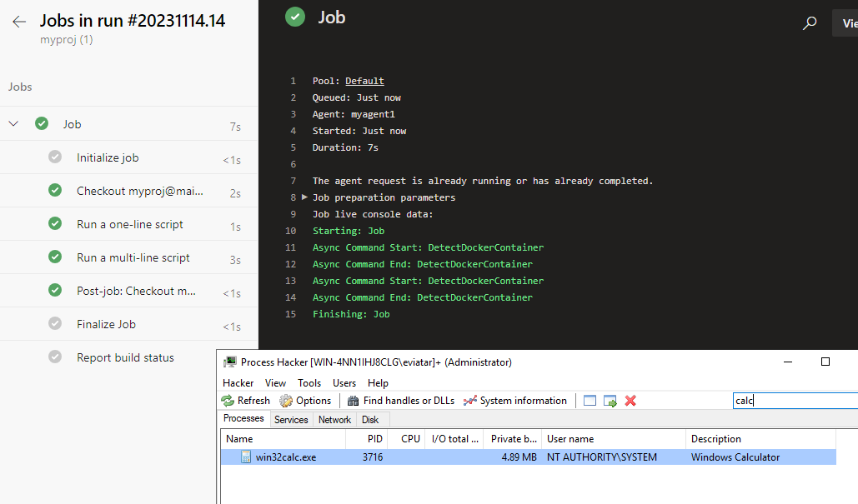The width and height of the screenshot is (858, 504).
Task: Open the Initialize job step
Action: pyautogui.click(x=129, y=157)
